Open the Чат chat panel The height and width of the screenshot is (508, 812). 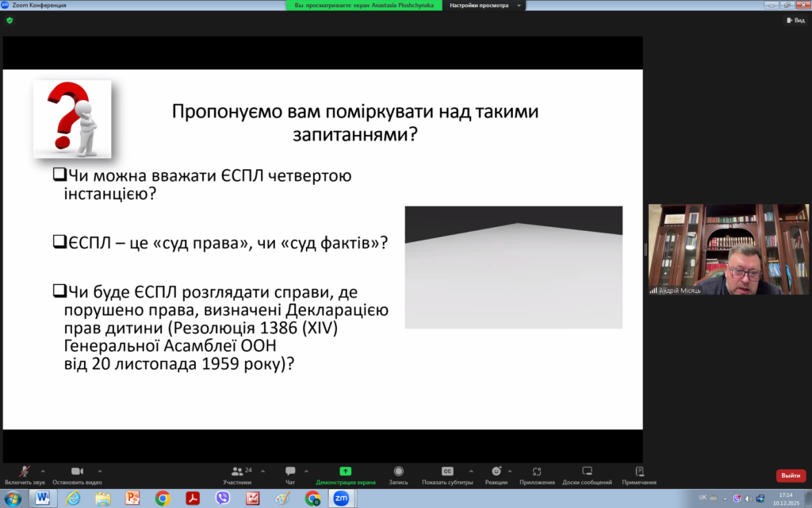pos(290,471)
